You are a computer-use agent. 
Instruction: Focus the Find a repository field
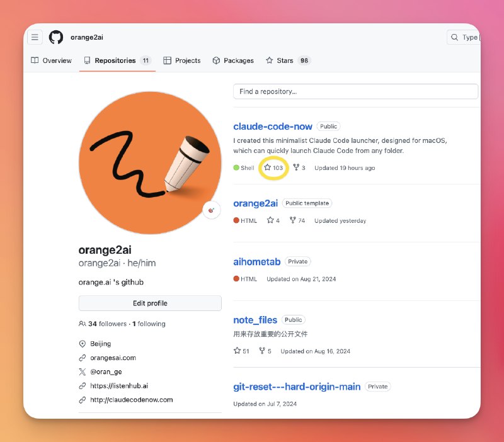355,91
